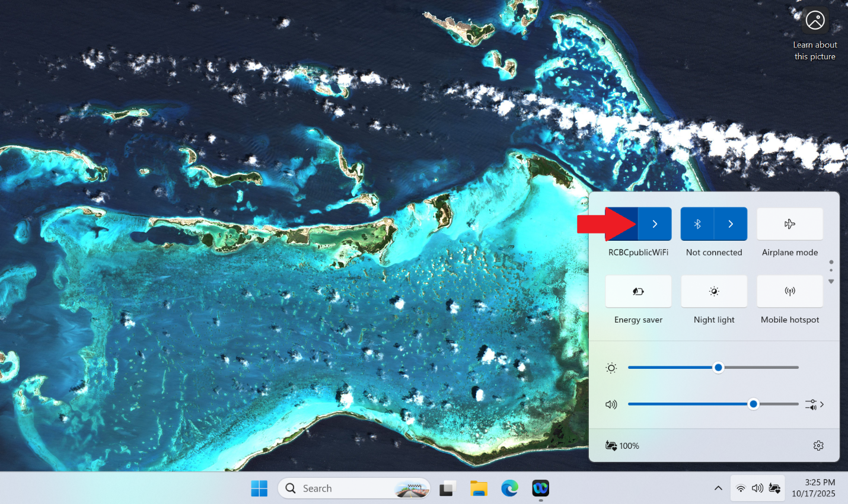Open the Windows Start menu
The width and height of the screenshot is (848, 504).
pyautogui.click(x=259, y=488)
